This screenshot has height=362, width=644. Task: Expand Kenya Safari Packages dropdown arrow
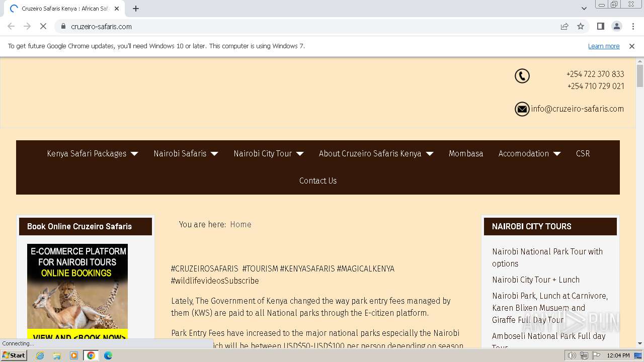pyautogui.click(x=134, y=154)
